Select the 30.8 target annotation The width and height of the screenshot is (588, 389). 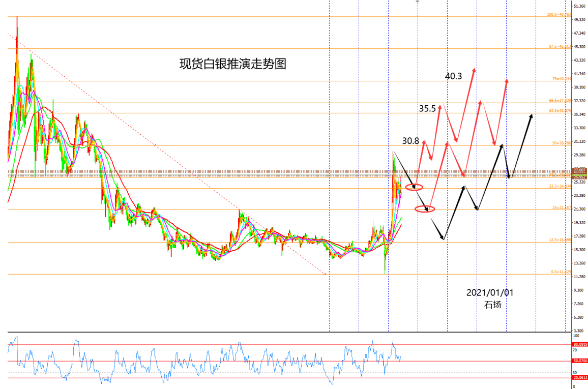[x=410, y=141]
